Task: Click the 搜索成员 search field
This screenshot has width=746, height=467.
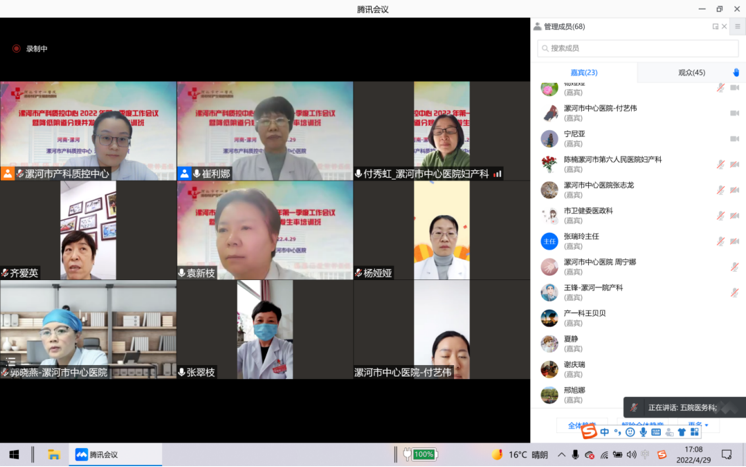Action: (638, 48)
